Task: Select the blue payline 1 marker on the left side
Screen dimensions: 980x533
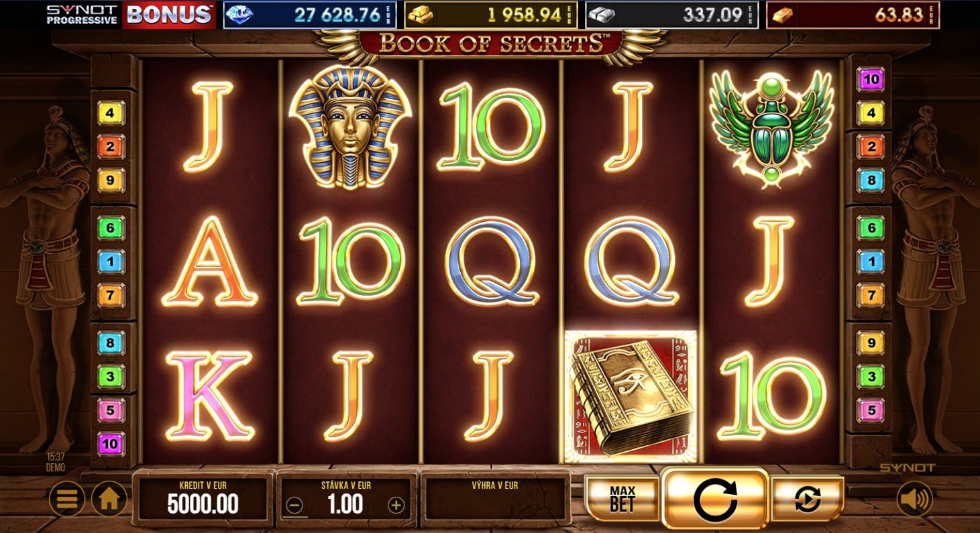Action: (x=111, y=261)
